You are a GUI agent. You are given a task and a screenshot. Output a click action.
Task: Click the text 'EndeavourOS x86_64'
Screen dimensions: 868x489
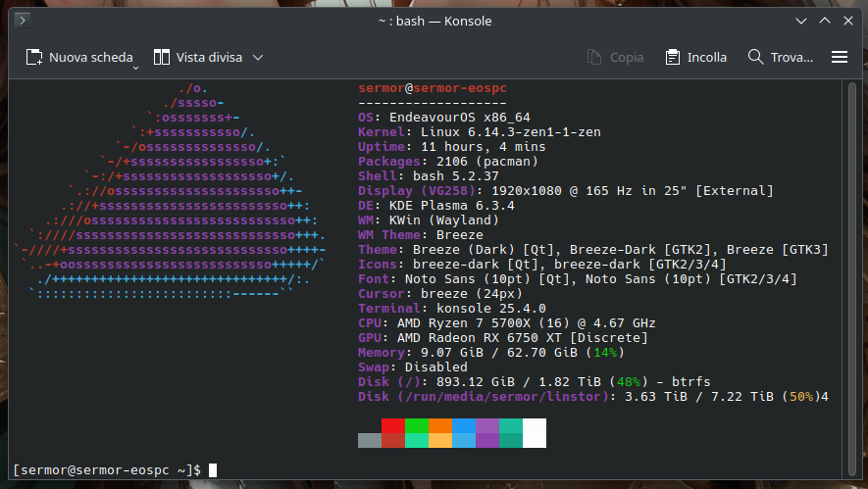tap(459, 118)
